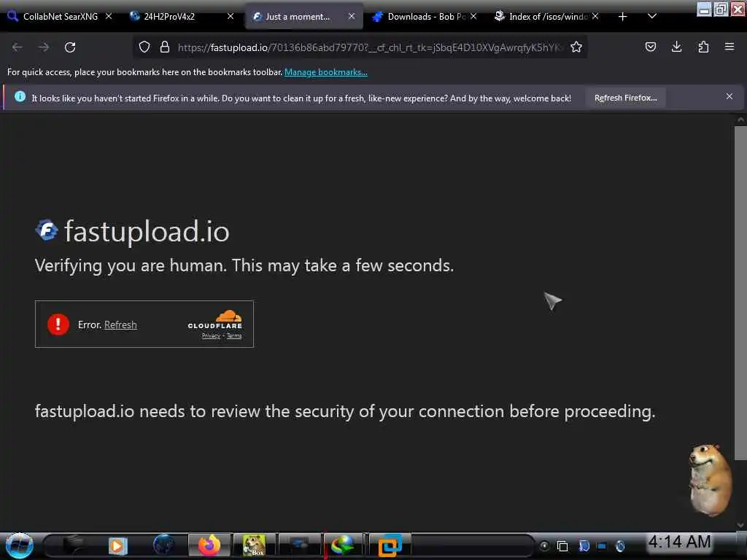The image size is (747, 560).
Task: Click the red error exclamation icon
Action: click(x=58, y=324)
